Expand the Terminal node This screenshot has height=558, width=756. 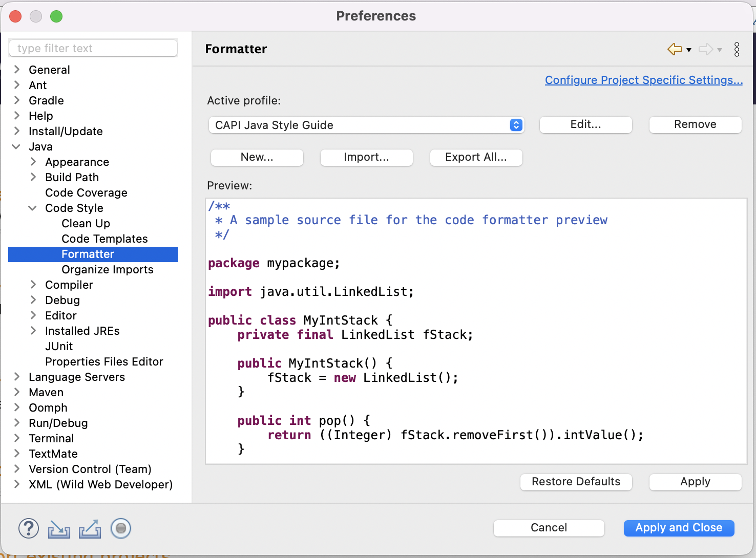17,438
